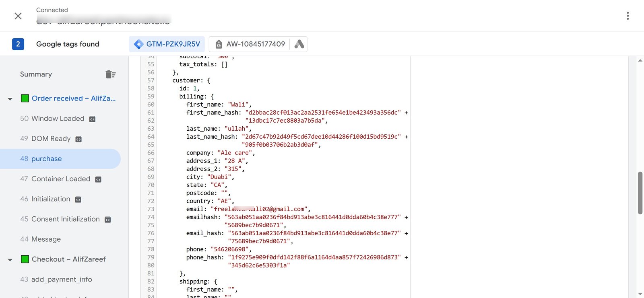
Task: Click the company value "Ale care"
Action: [235, 153]
